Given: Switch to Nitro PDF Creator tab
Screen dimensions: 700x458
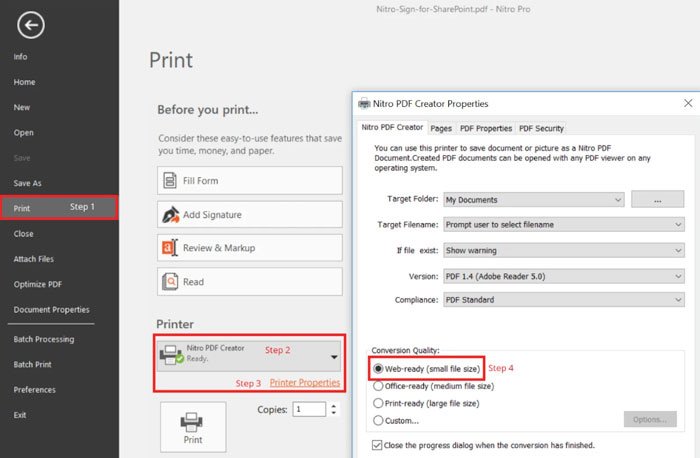Looking at the screenshot, I should click(x=392, y=128).
